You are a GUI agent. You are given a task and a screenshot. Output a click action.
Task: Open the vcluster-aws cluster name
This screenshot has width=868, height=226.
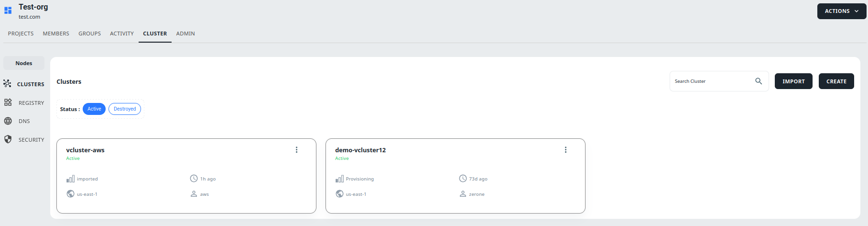click(x=85, y=150)
